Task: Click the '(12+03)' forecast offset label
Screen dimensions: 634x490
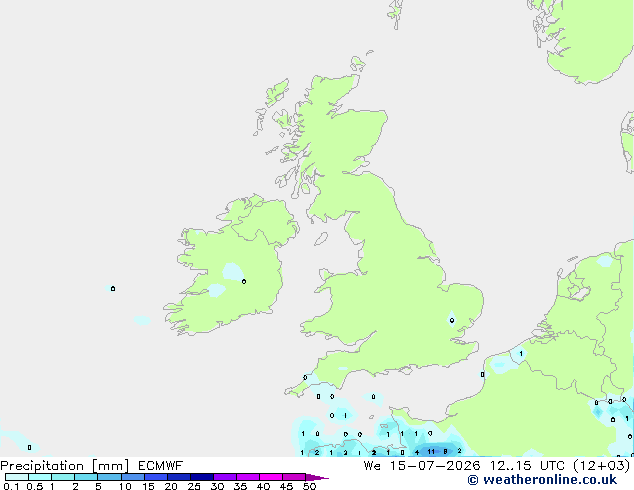Action: (602, 466)
